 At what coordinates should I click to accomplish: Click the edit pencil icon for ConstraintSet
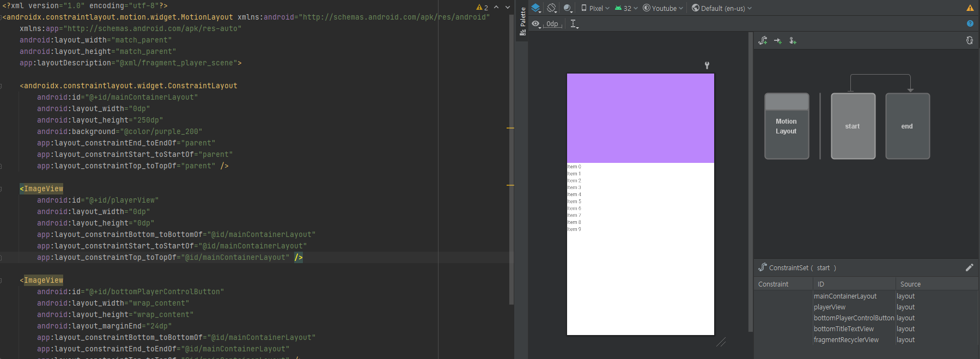coord(970,267)
